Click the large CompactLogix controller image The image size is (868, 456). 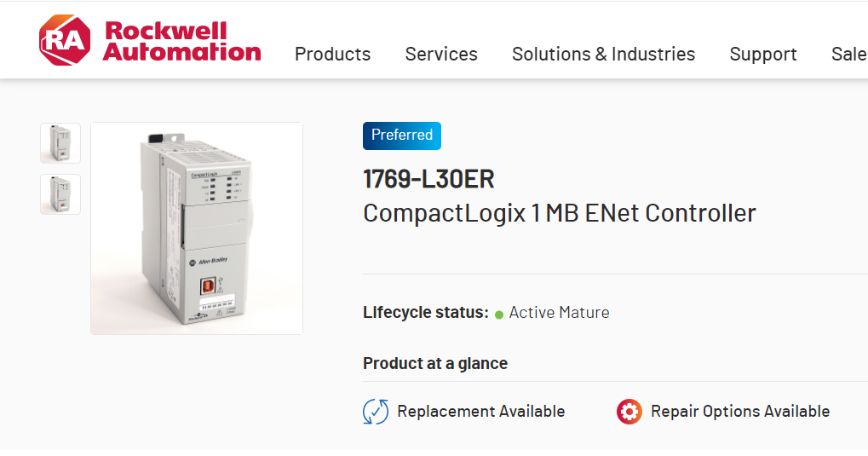[197, 228]
